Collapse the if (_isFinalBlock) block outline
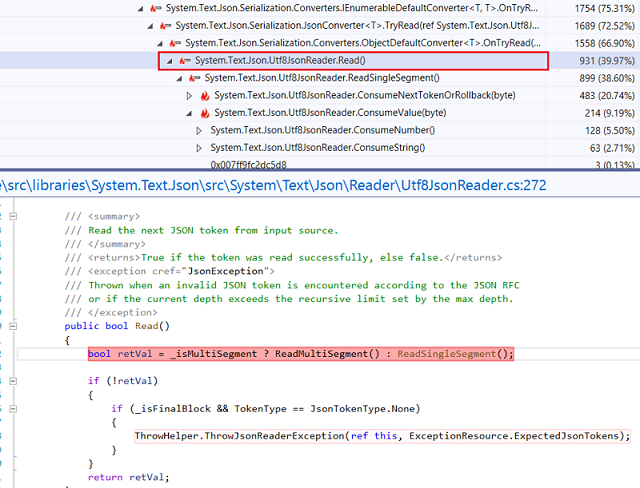 click(13, 409)
